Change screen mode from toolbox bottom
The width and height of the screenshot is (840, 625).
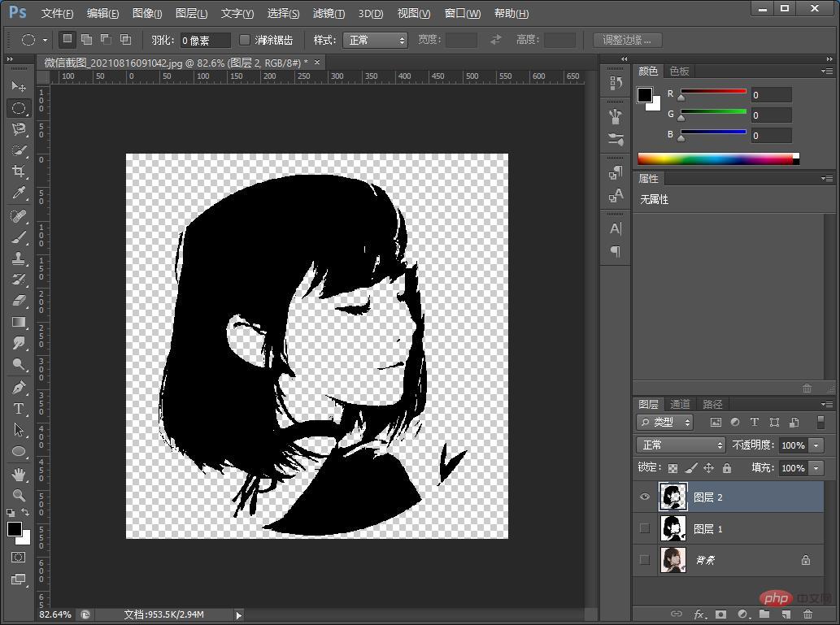coord(18,579)
